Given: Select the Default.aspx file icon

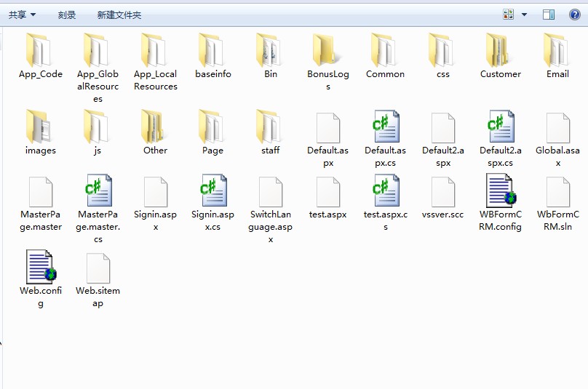Looking at the screenshot, I should pos(328,128).
